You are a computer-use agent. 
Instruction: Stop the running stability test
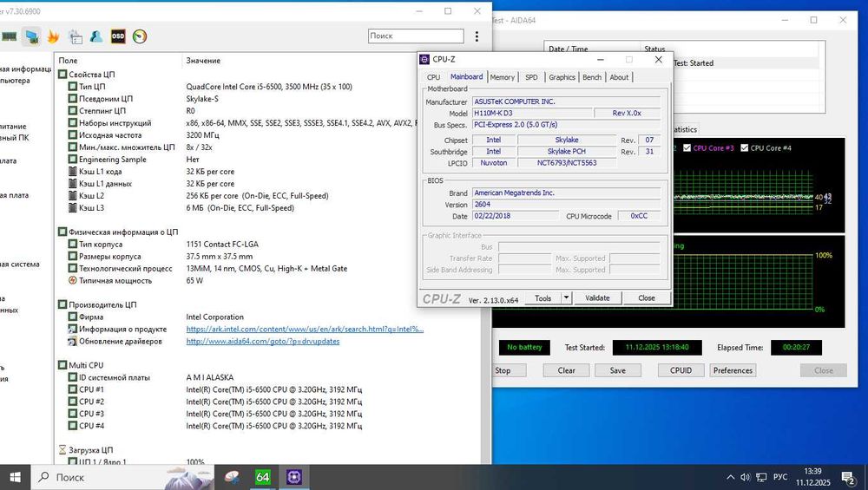508,370
